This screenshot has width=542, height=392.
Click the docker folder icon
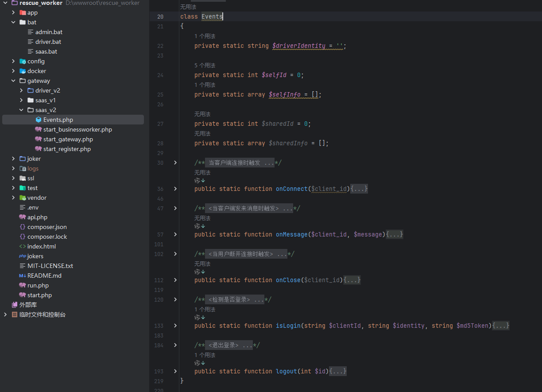click(x=23, y=71)
